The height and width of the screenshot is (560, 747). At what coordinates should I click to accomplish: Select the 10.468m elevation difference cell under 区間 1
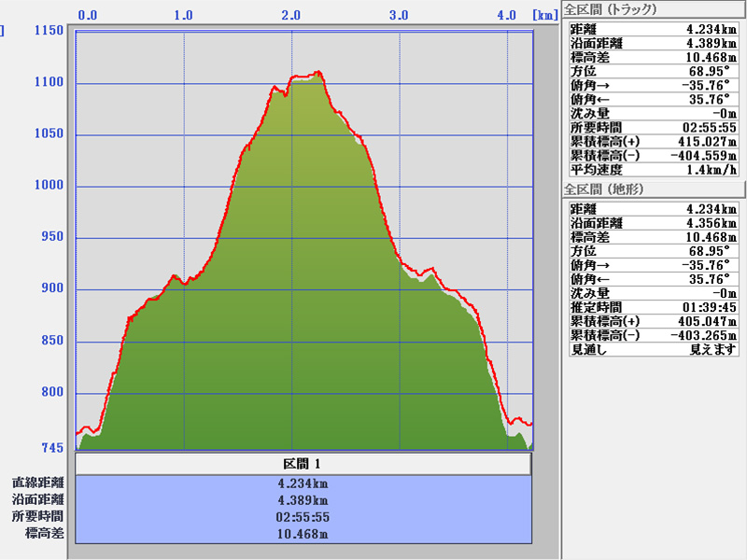point(303,534)
